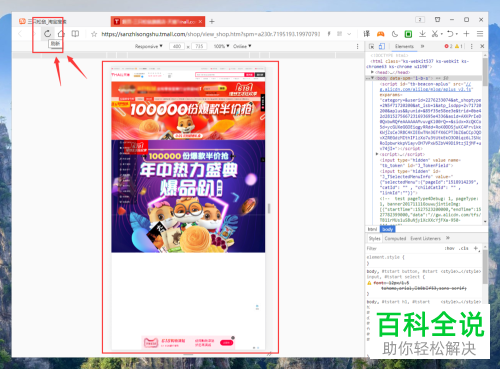Collapse the body element node
500x369 pixels.
[x=372, y=78]
